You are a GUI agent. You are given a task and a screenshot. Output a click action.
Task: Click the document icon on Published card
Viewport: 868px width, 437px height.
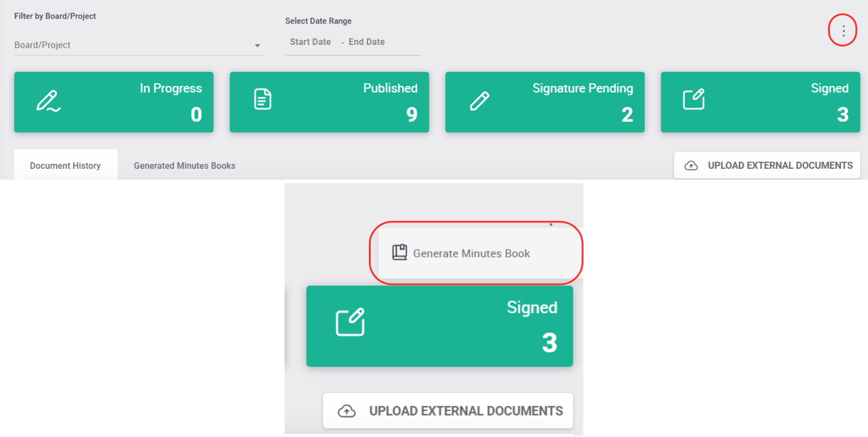pyautogui.click(x=262, y=100)
